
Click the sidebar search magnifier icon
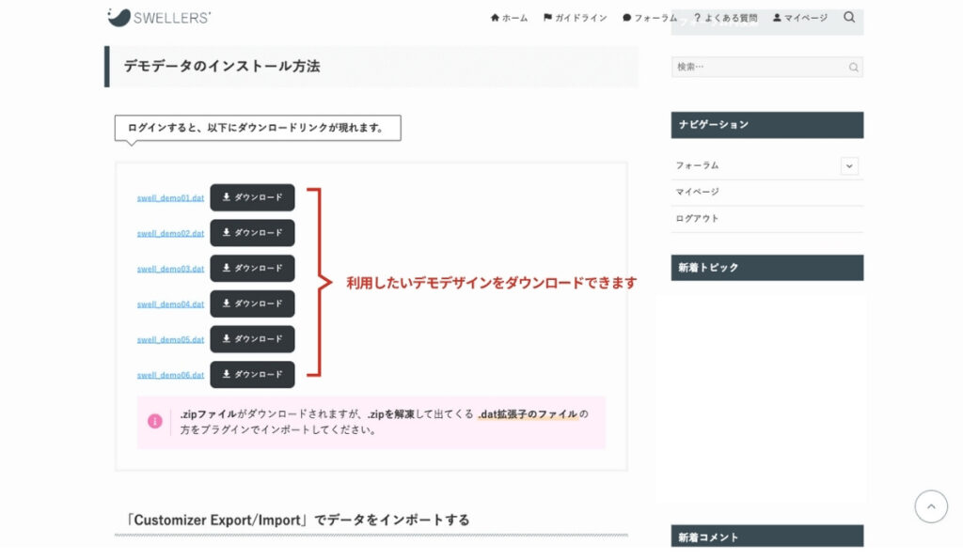click(x=853, y=67)
